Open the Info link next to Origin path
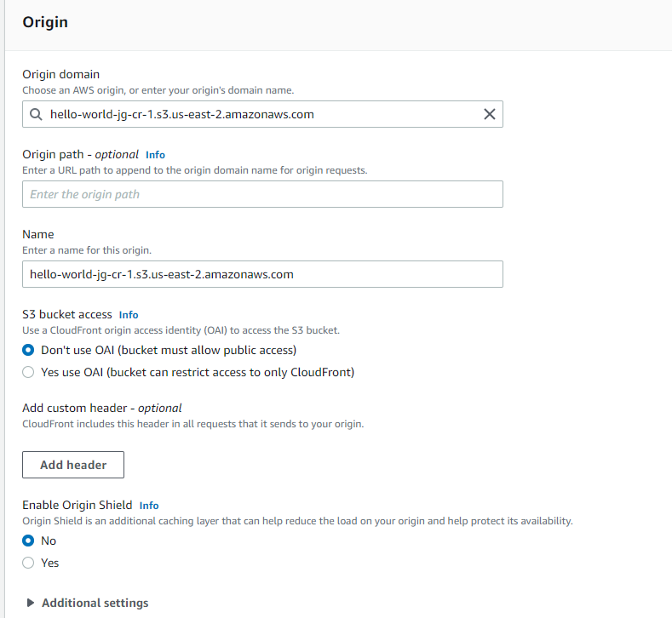Image resolution: width=672 pixels, height=618 pixels. (x=155, y=155)
